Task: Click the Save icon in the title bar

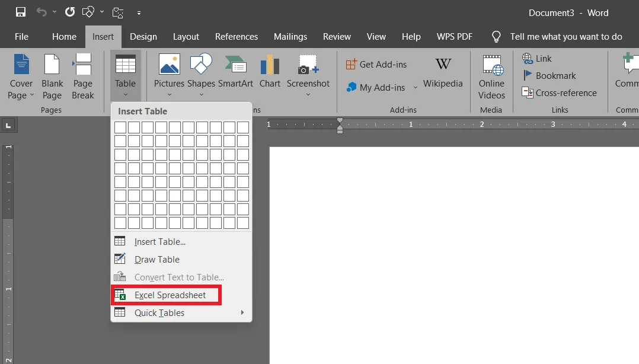Action: pyautogui.click(x=21, y=12)
